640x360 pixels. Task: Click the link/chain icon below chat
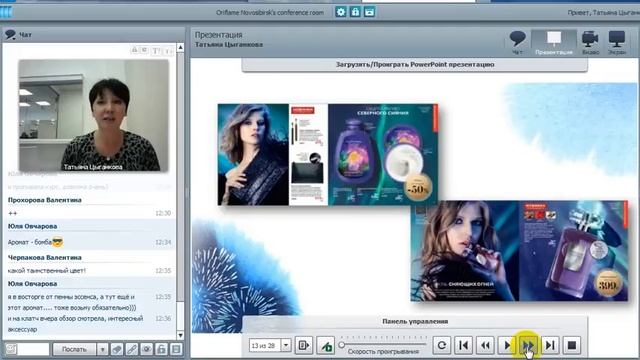point(131,349)
